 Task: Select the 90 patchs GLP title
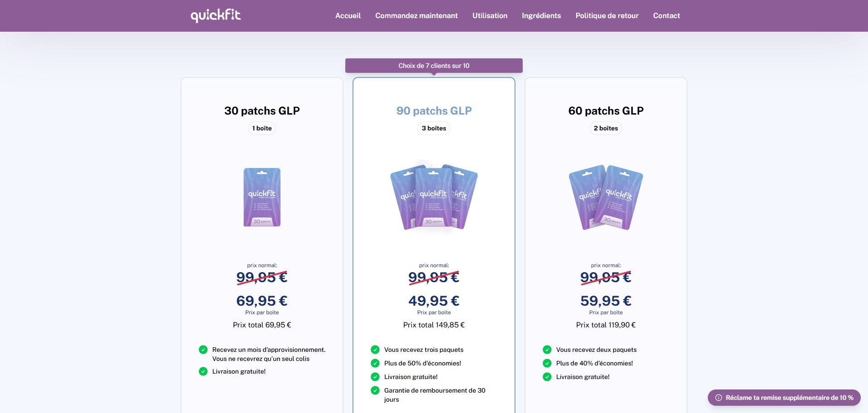tap(434, 110)
